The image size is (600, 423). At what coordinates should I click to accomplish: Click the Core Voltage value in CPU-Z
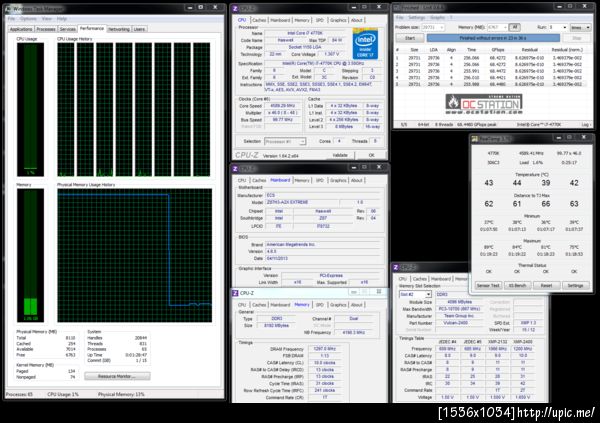tap(332, 54)
